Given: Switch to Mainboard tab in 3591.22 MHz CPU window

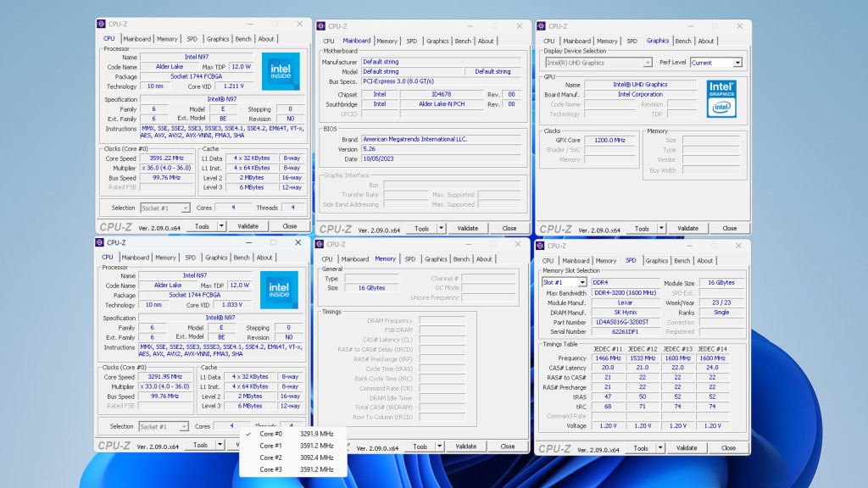Looking at the screenshot, I should [x=136, y=39].
